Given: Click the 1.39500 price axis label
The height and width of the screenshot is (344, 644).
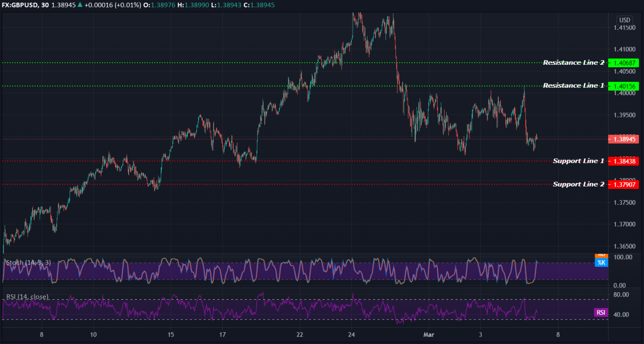Looking at the screenshot, I should click(x=624, y=115).
